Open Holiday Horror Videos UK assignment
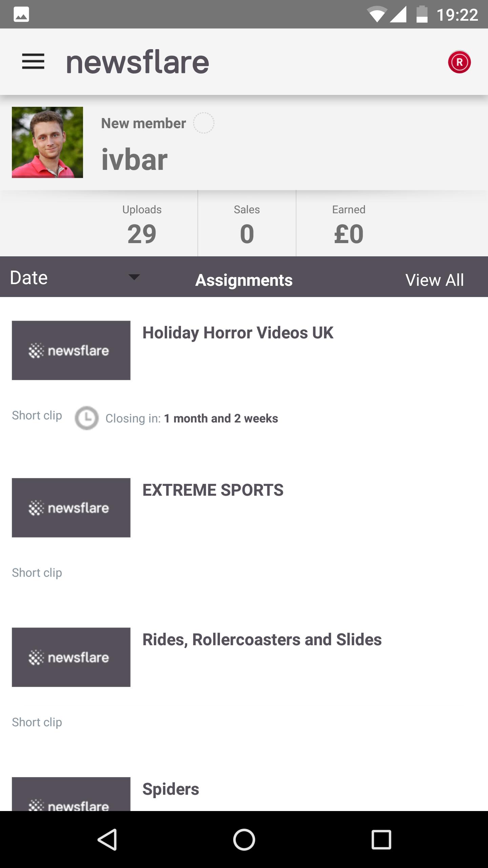 point(238,333)
